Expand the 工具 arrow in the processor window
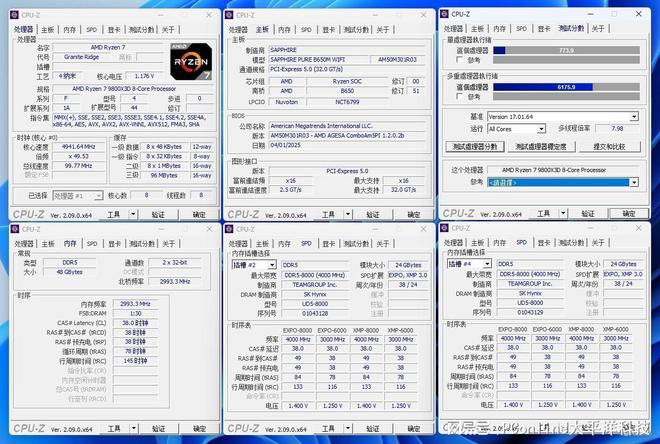 pyautogui.click(x=133, y=214)
